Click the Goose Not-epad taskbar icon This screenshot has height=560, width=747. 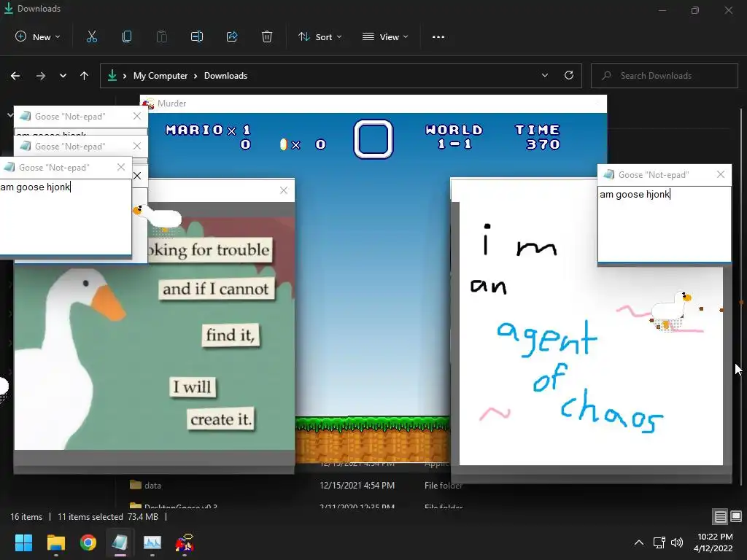pyautogui.click(x=120, y=542)
